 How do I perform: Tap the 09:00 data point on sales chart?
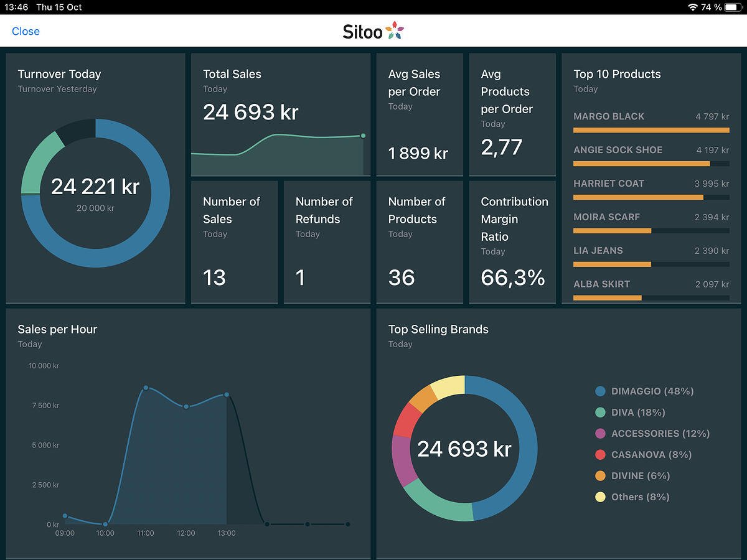(x=65, y=515)
